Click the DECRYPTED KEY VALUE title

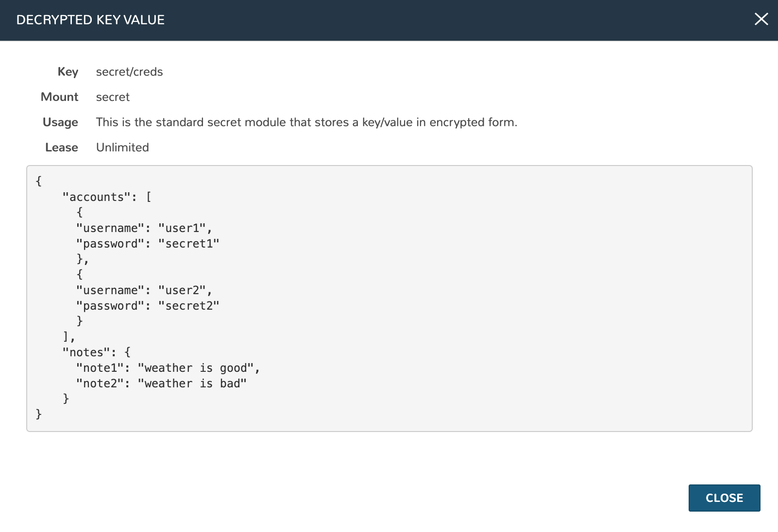[x=90, y=20]
